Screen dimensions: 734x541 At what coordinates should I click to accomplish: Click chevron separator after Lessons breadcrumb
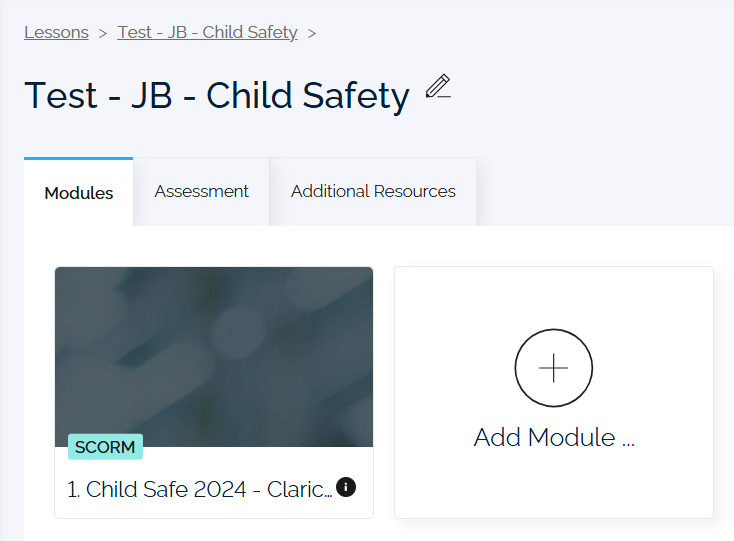tap(103, 34)
